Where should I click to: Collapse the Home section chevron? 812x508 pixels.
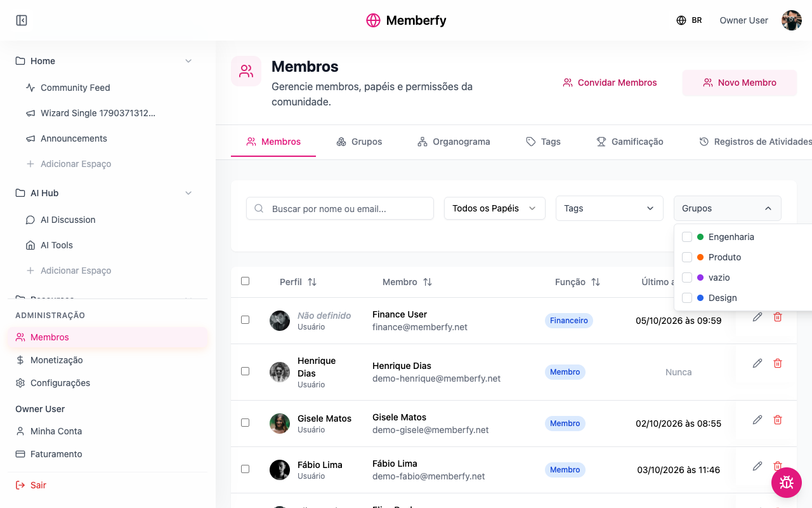click(188, 61)
